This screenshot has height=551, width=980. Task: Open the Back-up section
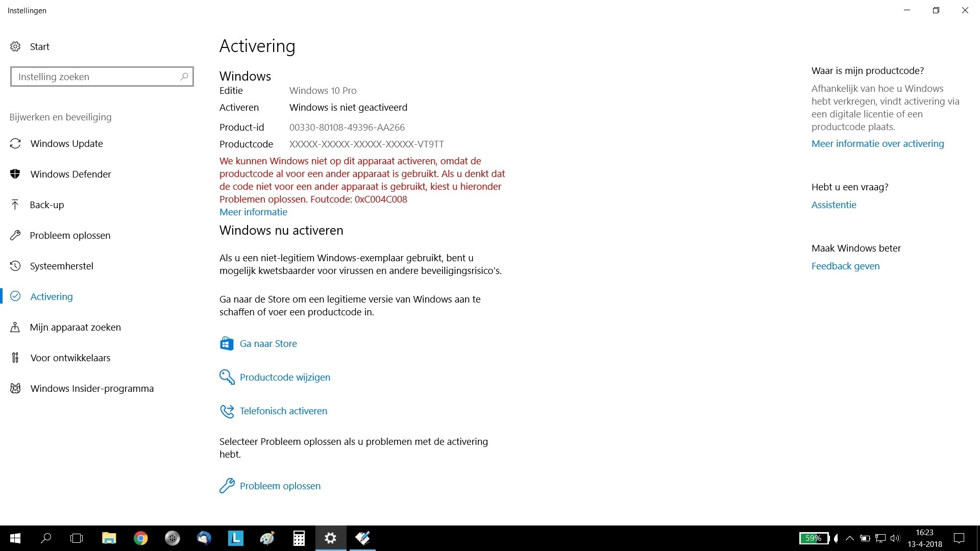click(x=46, y=205)
